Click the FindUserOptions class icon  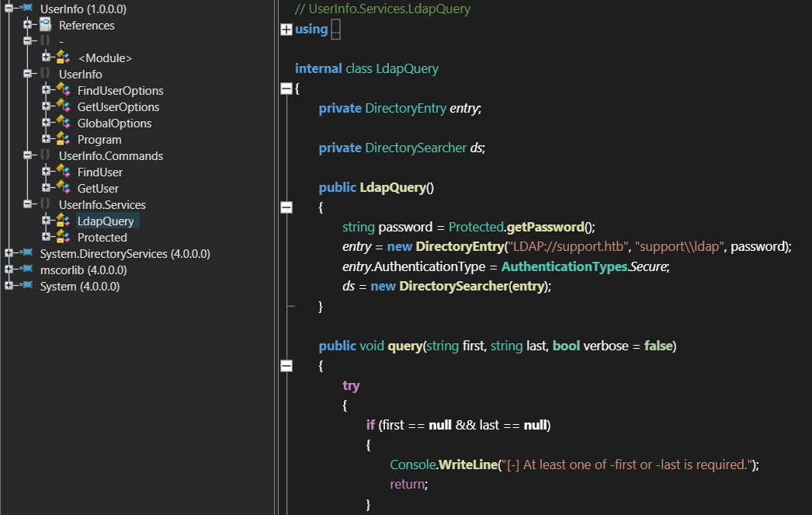click(x=64, y=90)
